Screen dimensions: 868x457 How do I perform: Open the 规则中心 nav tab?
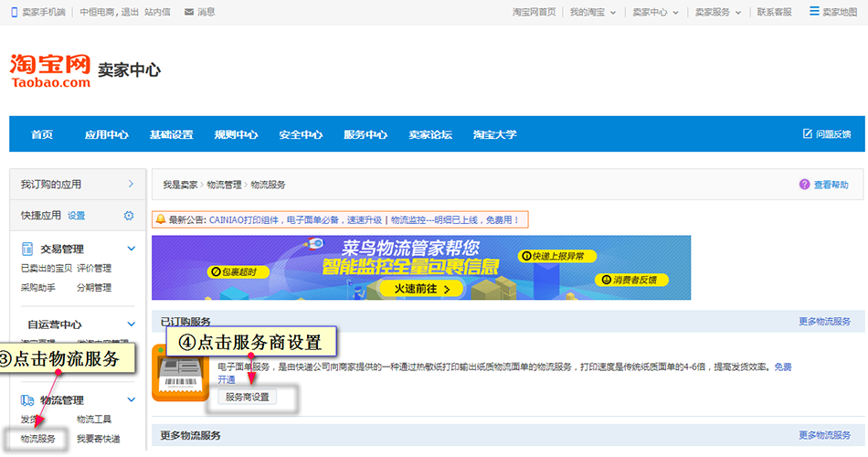click(x=236, y=134)
